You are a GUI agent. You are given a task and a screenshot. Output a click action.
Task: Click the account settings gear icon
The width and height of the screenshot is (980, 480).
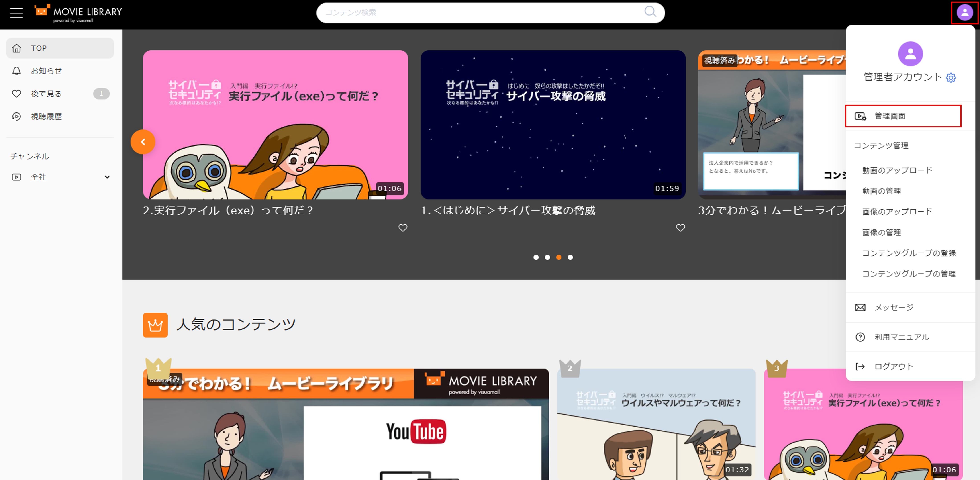(x=951, y=78)
